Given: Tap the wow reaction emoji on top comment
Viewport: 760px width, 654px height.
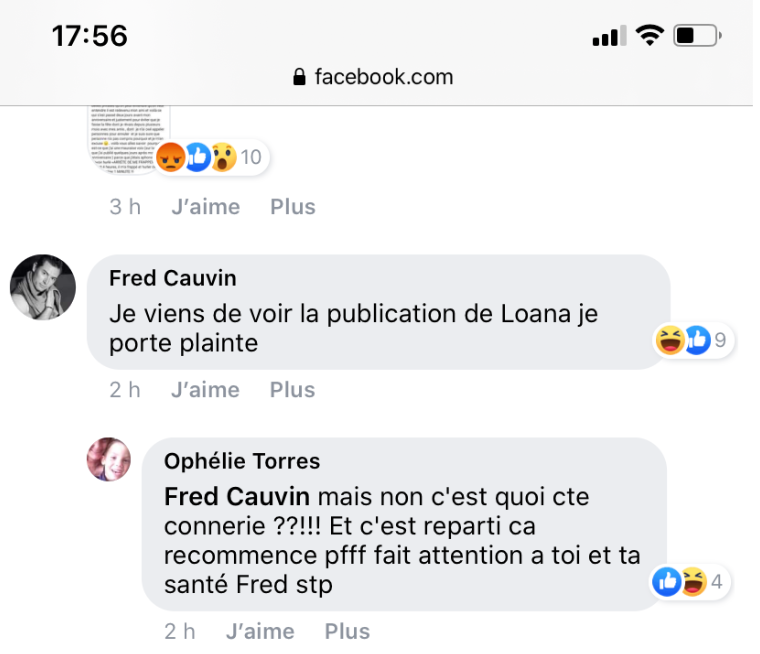Looking at the screenshot, I should (223, 157).
